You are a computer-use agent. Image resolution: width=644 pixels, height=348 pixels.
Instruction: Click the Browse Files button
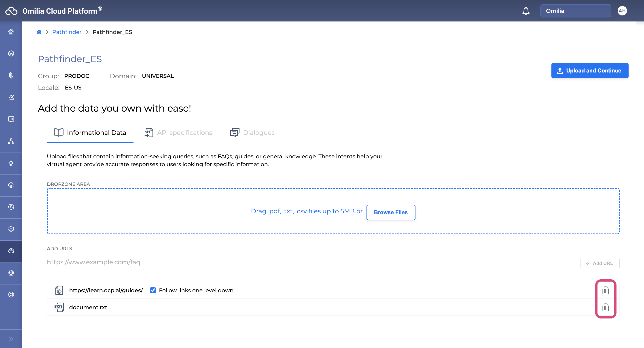tap(390, 212)
